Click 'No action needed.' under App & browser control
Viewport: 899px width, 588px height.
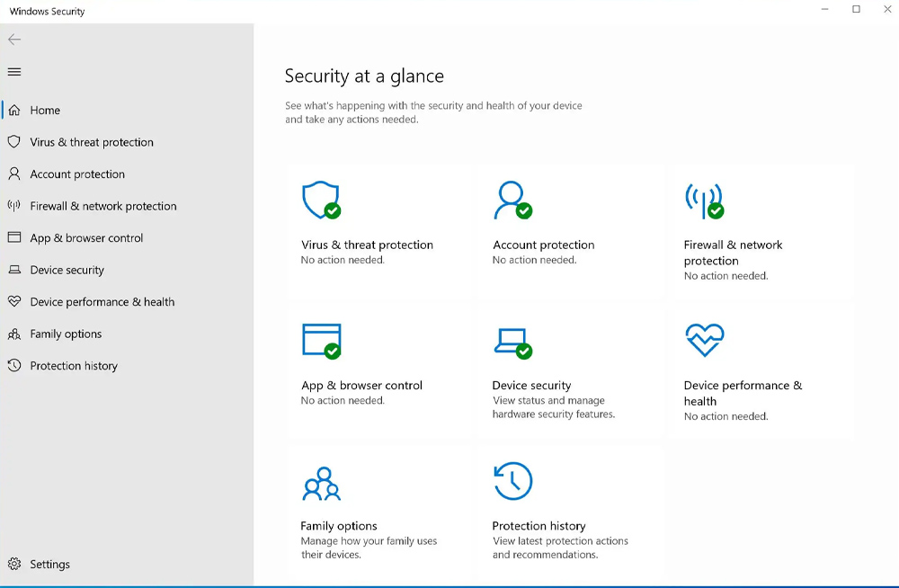[343, 400]
